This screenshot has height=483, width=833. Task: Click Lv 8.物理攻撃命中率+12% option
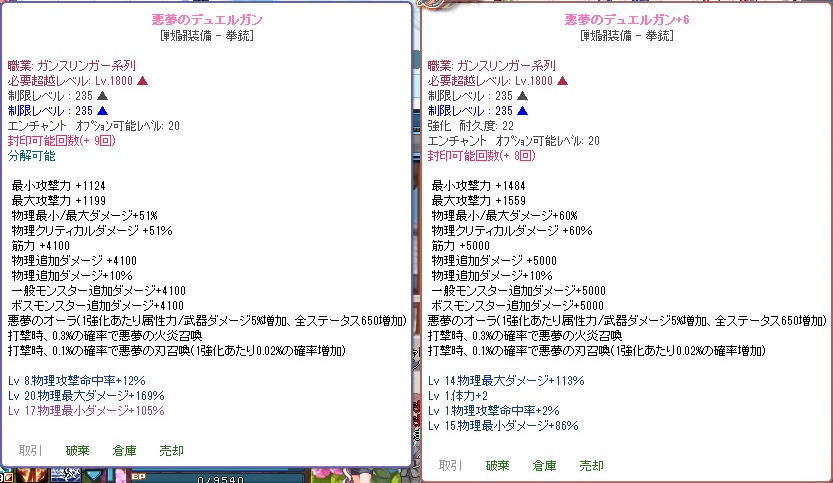76,381
